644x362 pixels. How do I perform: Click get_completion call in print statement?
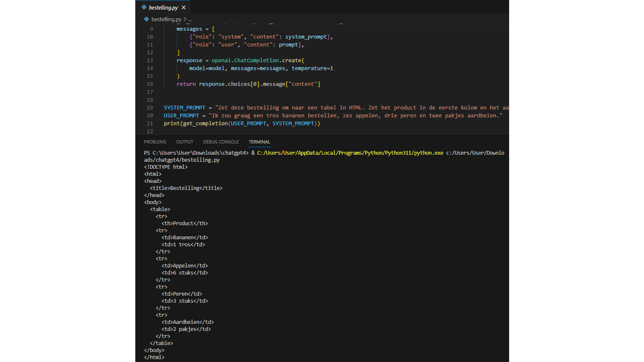[205, 124]
